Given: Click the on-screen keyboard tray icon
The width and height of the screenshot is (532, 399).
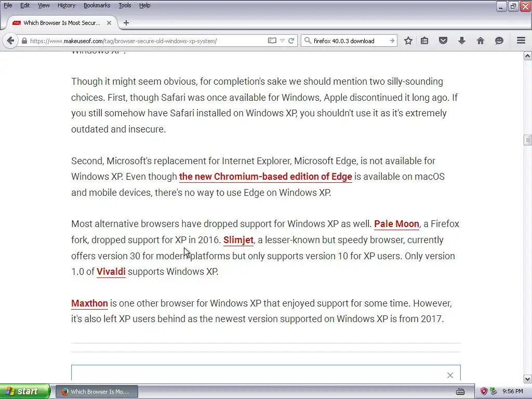Looking at the screenshot, I should coord(460,392).
